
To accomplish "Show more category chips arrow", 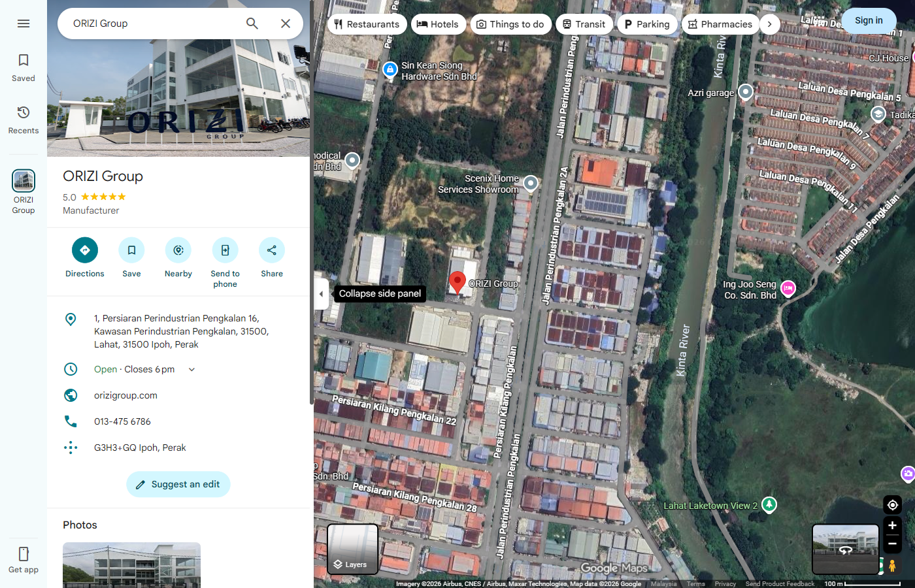I will coord(770,24).
